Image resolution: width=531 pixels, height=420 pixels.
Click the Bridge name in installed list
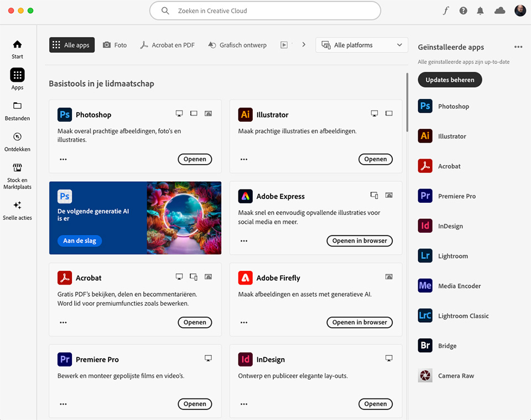[x=447, y=346]
